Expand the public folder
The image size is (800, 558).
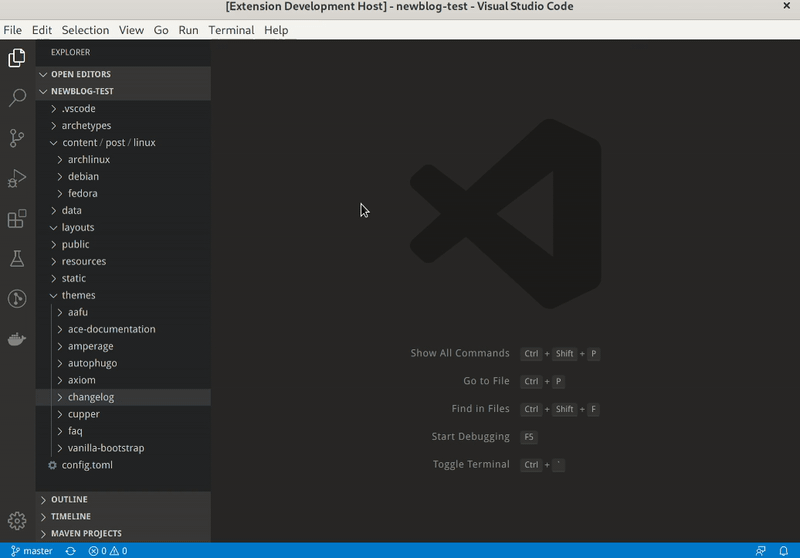(123, 244)
